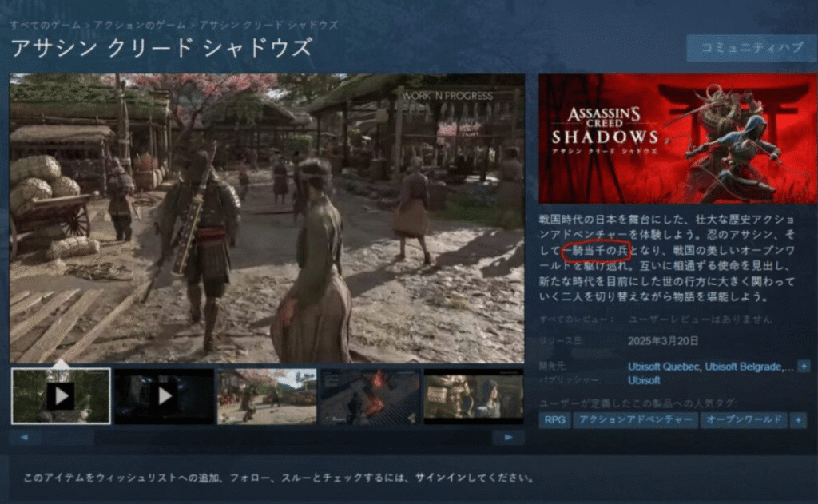This screenshot has height=504, width=818.
Task: Play the first trailer video
Action: click(60, 394)
